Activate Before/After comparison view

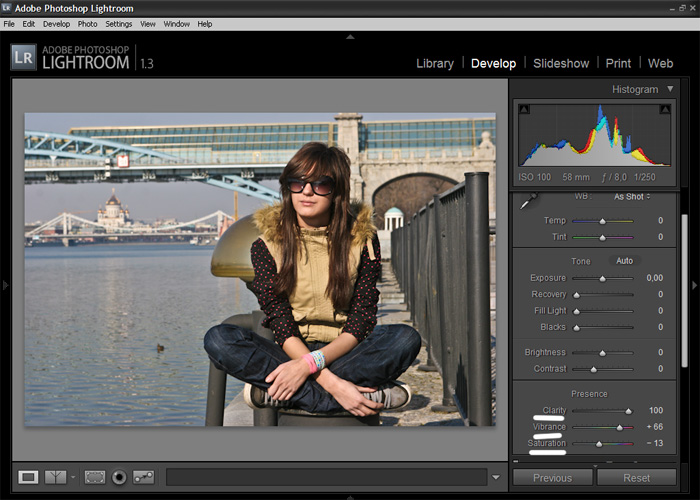click(x=56, y=477)
